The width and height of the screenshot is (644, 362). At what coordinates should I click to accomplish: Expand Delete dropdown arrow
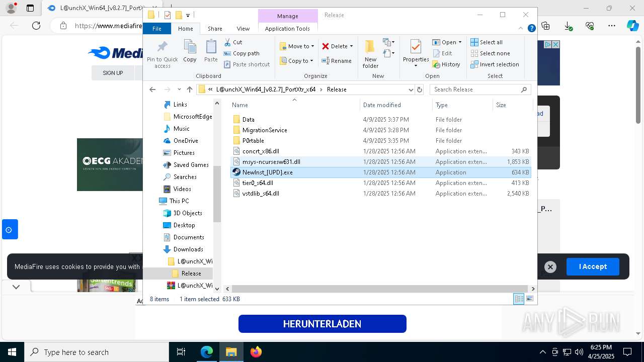coord(351,46)
